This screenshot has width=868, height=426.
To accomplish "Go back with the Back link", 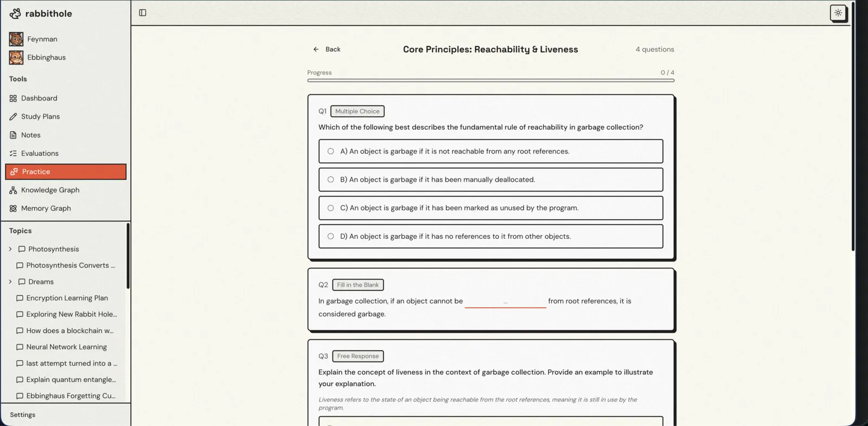I will click(327, 49).
